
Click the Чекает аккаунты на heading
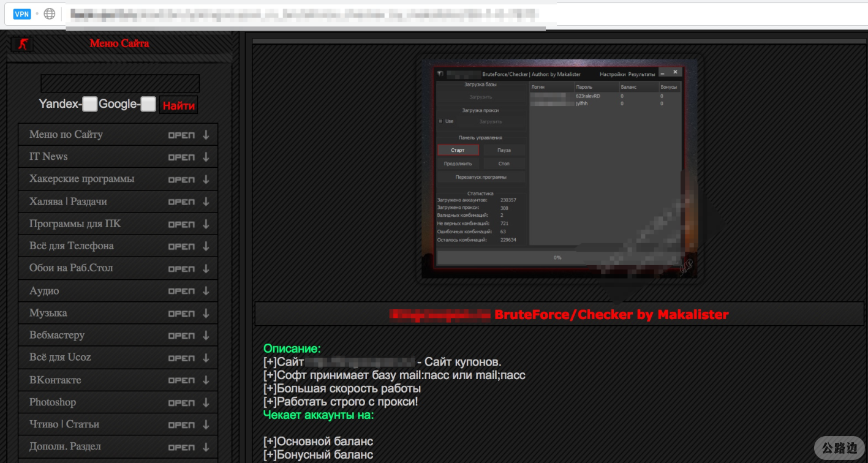click(x=319, y=415)
